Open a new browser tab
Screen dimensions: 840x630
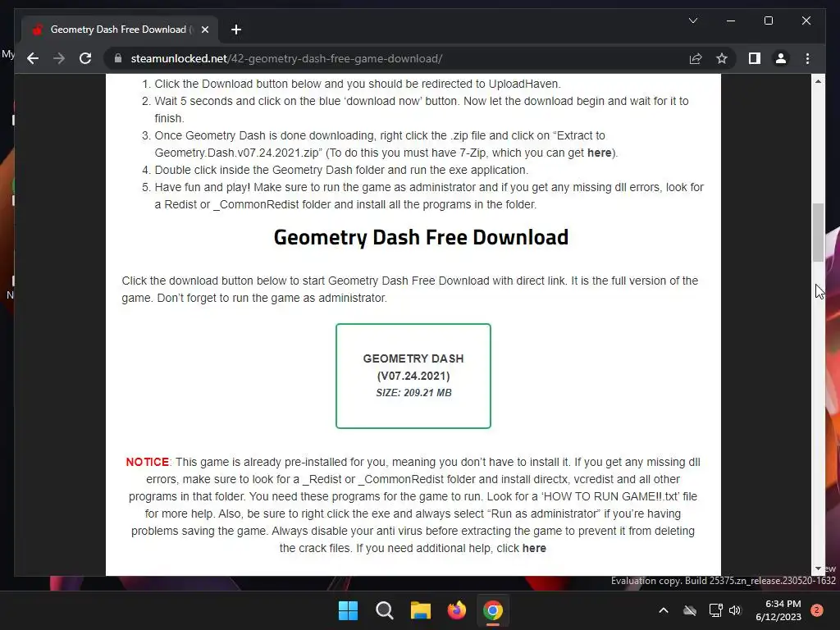[235, 30]
